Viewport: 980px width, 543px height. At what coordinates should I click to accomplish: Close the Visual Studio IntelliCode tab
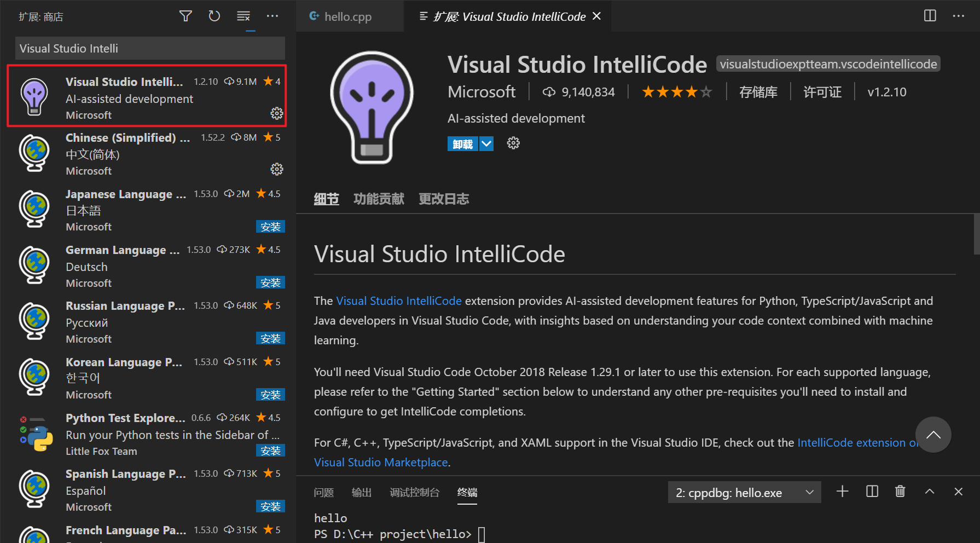tap(597, 16)
